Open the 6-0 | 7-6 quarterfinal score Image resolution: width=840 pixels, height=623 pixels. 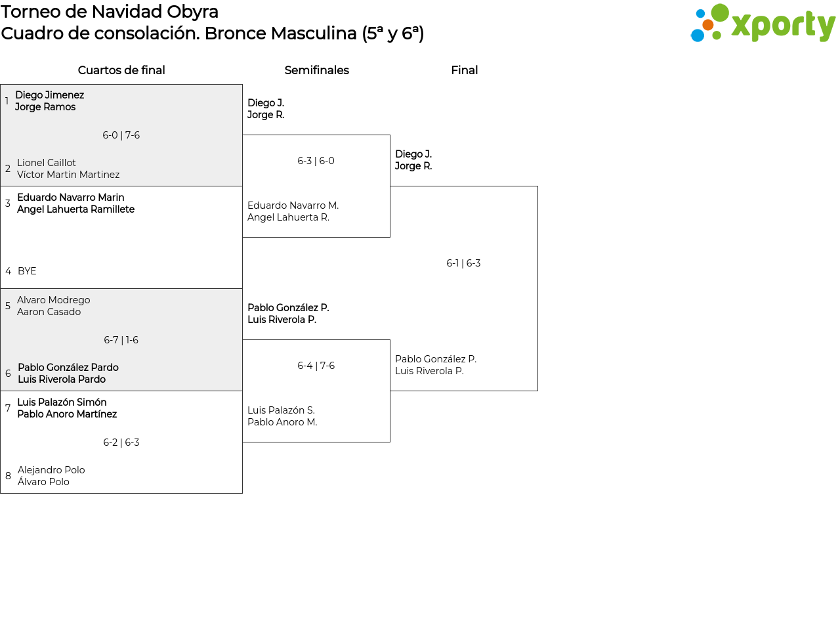[x=121, y=135]
